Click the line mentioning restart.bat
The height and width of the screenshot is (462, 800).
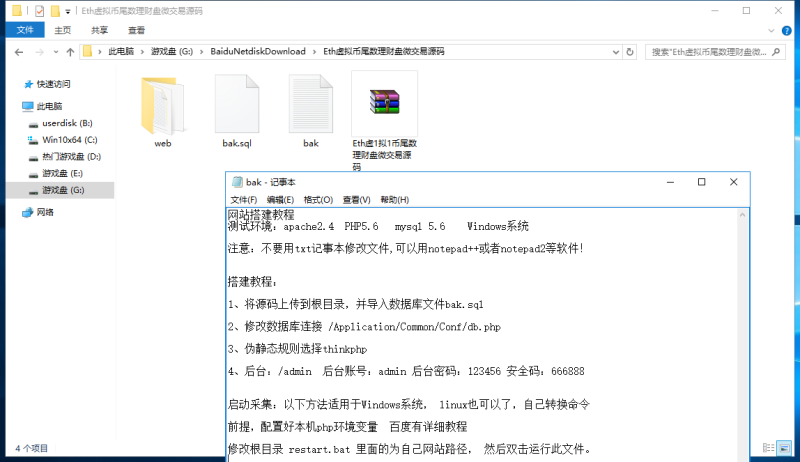click(410, 449)
